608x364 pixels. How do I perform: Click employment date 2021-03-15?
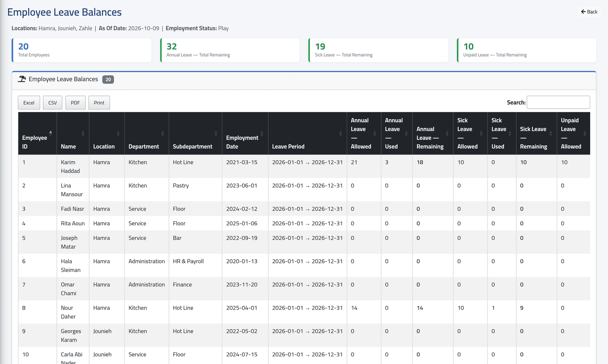coord(242,162)
